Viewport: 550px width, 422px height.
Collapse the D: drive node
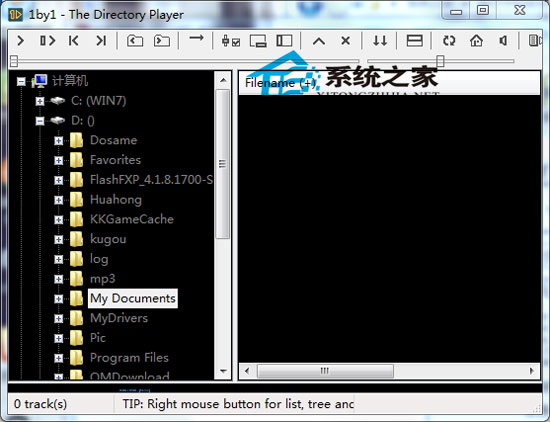40,121
